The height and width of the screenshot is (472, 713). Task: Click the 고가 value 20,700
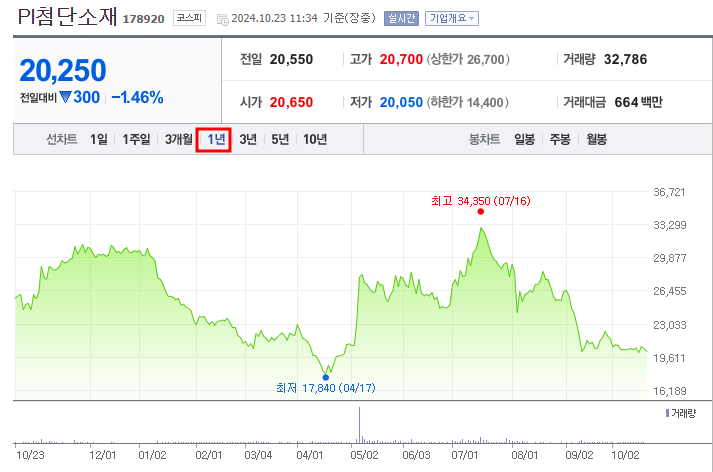click(401, 59)
